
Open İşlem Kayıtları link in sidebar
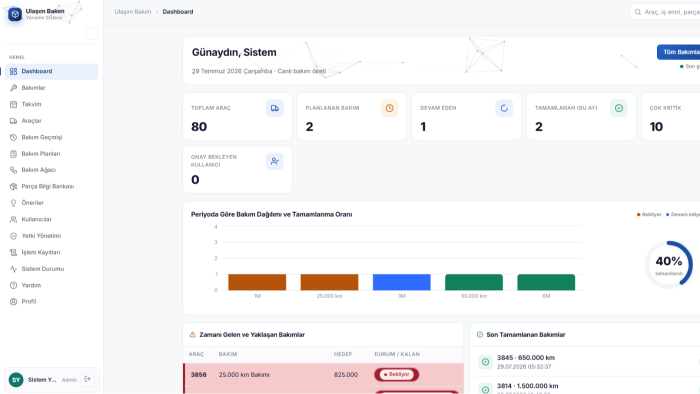point(51,253)
